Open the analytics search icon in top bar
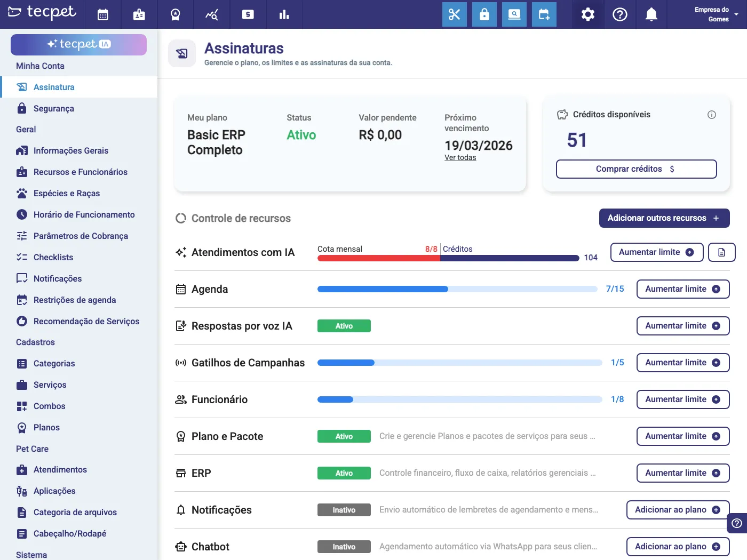The image size is (747, 560). pos(212,14)
